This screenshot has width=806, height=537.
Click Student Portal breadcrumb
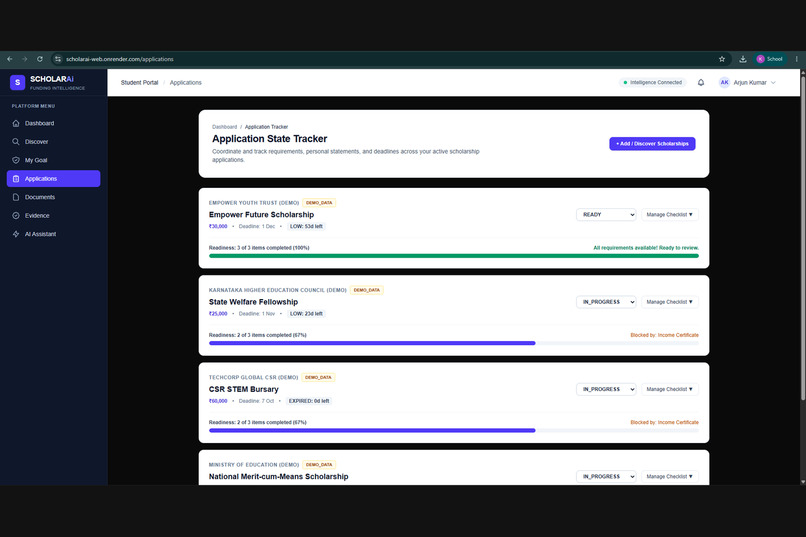tap(139, 83)
